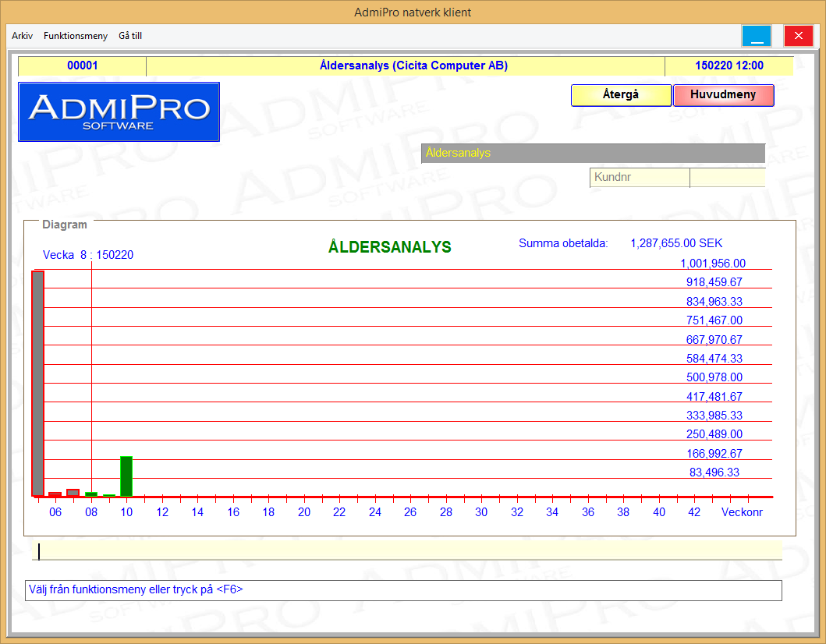Open the Arkiv menu
The width and height of the screenshot is (826, 644).
22,36
